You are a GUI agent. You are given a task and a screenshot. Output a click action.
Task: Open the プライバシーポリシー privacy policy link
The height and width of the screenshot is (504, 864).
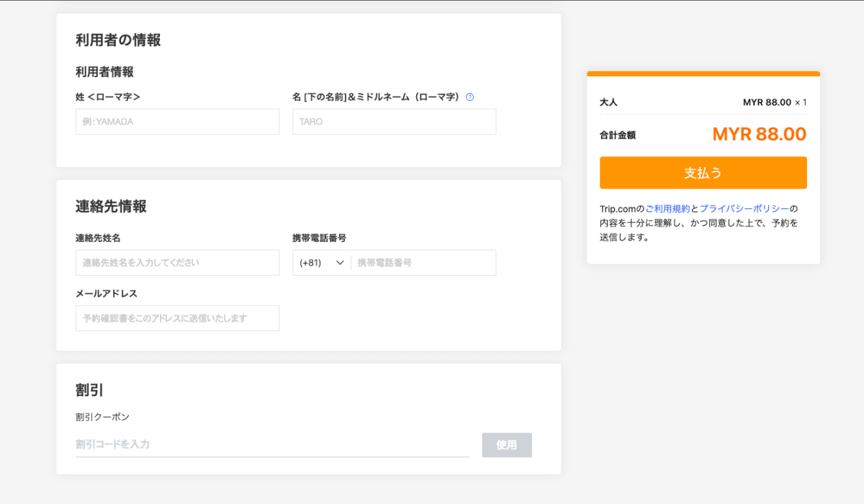pyautogui.click(x=744, y=209)
